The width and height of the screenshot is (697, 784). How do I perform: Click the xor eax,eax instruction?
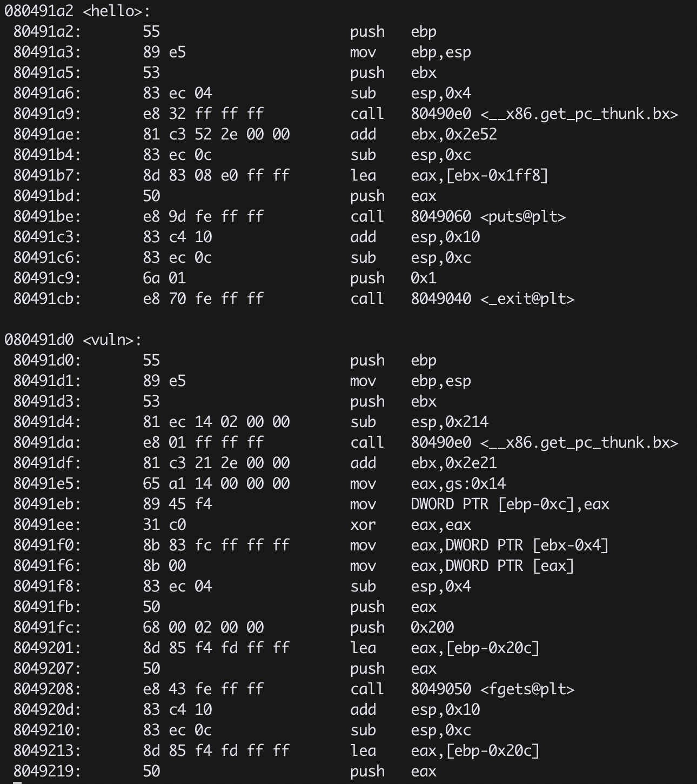410,525
